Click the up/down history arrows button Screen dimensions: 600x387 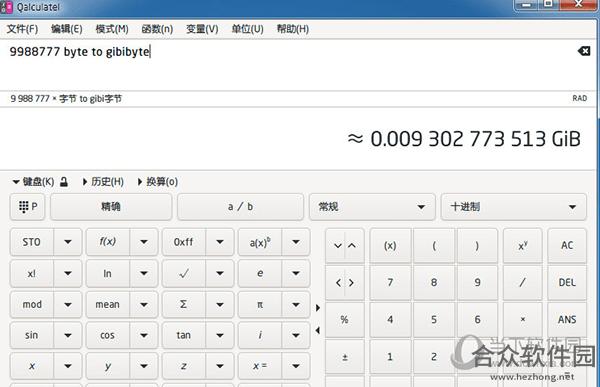click(x=345, y=245)
